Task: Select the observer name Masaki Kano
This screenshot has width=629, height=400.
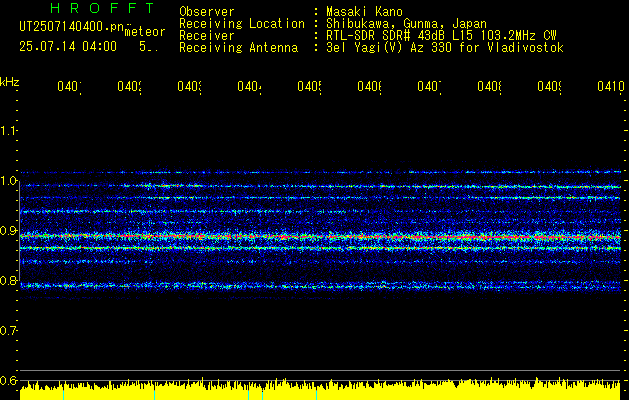Action: coord(364,12)
